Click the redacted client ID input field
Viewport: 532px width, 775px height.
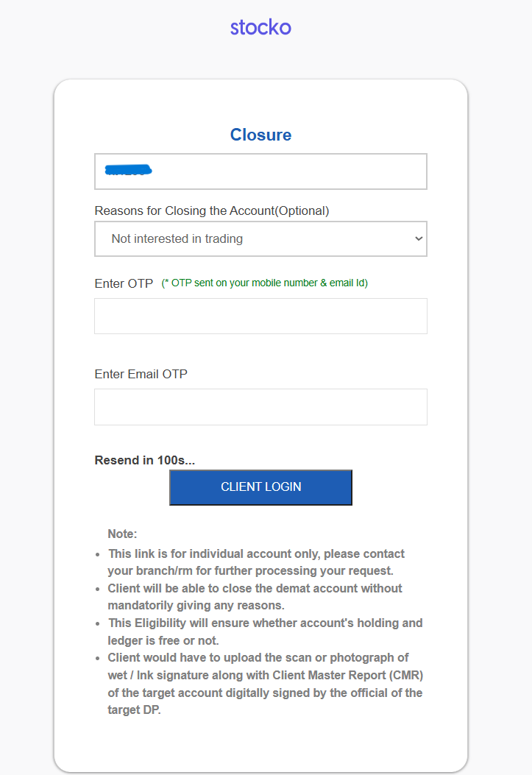tap(287, 171)
